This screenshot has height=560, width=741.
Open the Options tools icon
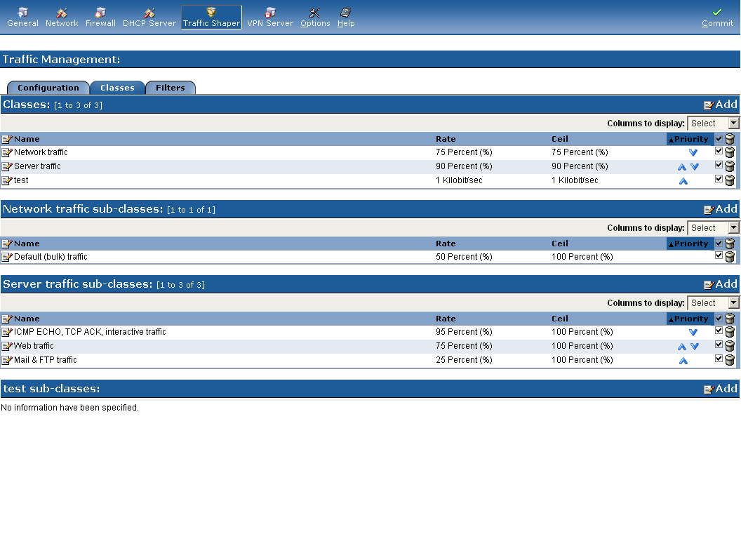pyautogui.click(x=315, y=13)
